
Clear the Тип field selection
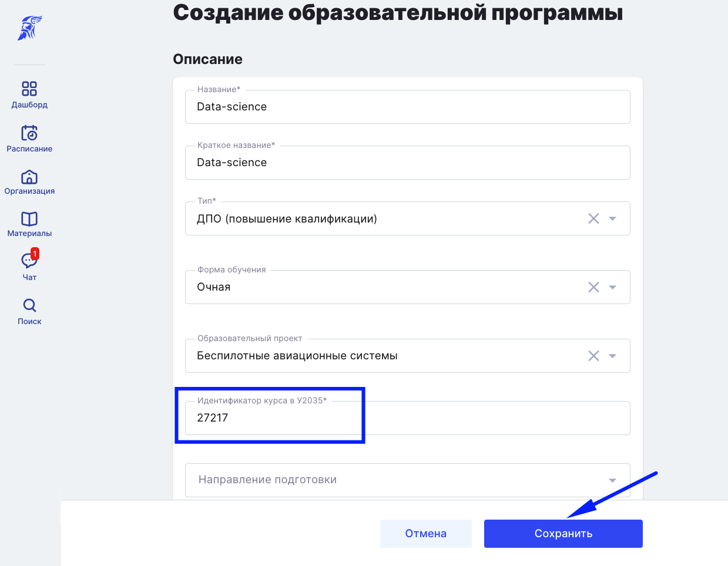[x=593, y=218]
